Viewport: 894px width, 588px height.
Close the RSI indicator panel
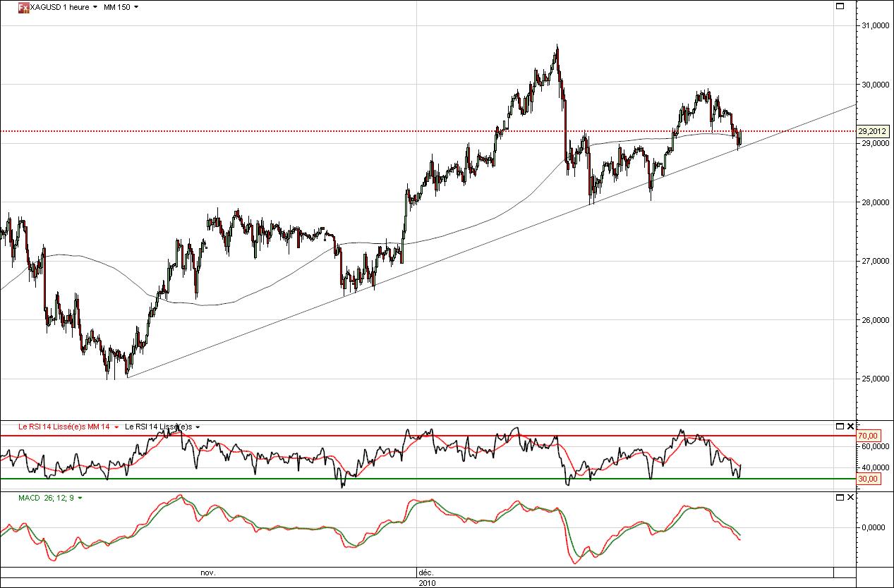pyautogui.click(x=850, y=427)
